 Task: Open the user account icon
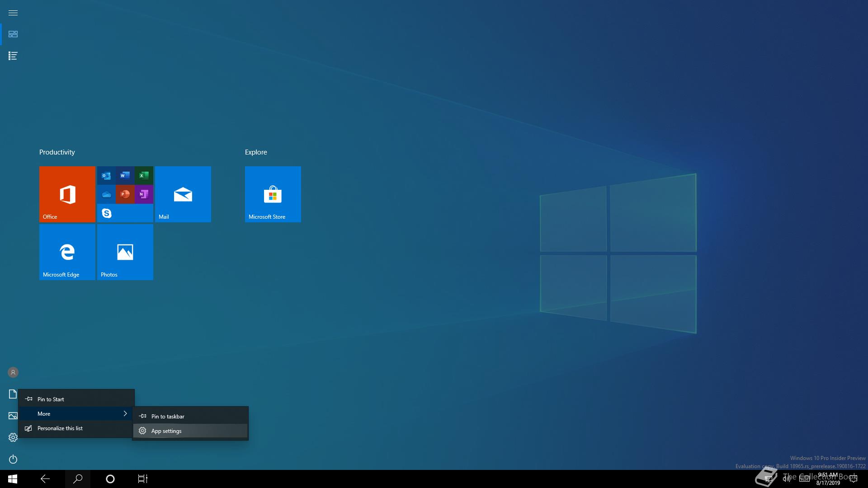13,372
